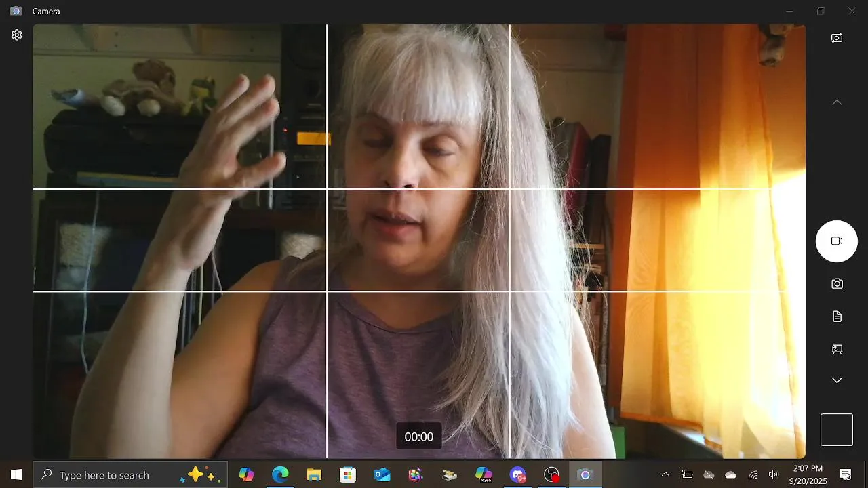
Task: Show hidden system tray icons
Action: coord(665,475)
